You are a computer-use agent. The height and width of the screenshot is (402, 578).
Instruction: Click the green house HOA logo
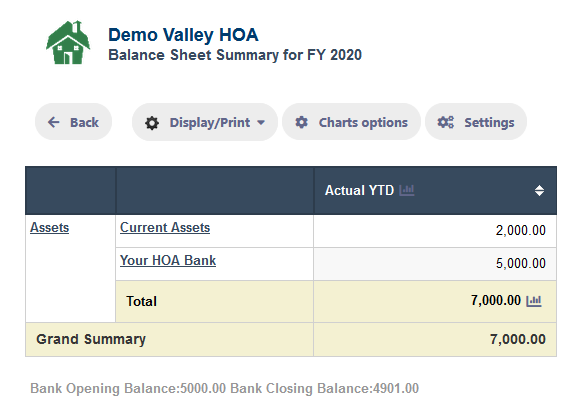click(x=68, y=42)
